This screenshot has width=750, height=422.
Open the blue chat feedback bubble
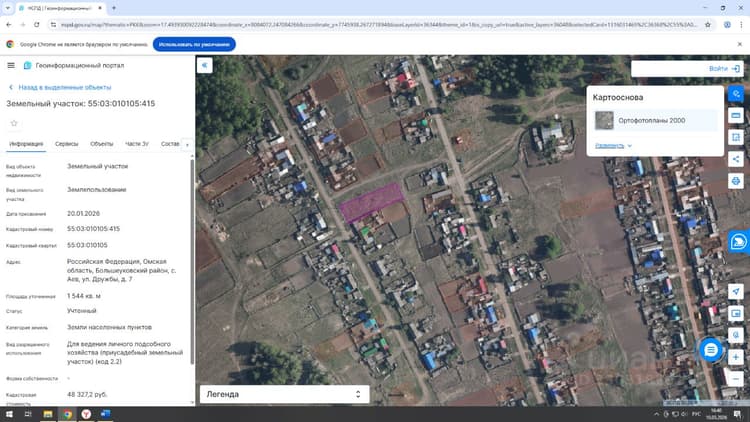(x=711, y=350)
